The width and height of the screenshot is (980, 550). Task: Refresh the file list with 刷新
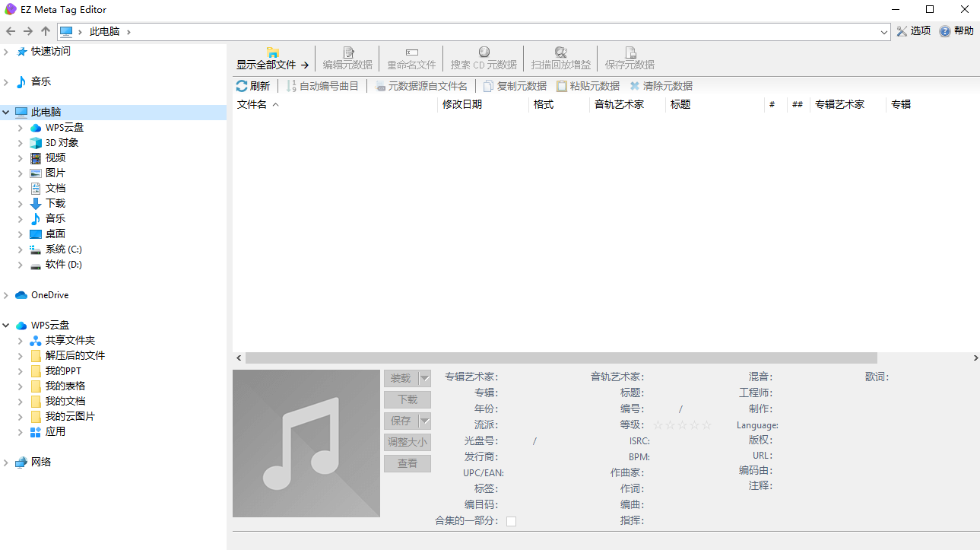click(254, 85)
